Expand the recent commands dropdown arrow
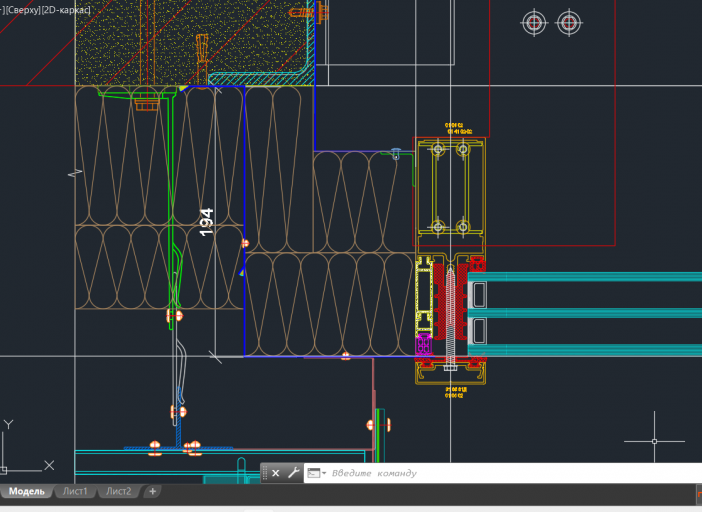The width and height of the screenshot is (702, 512). (324, 473)
